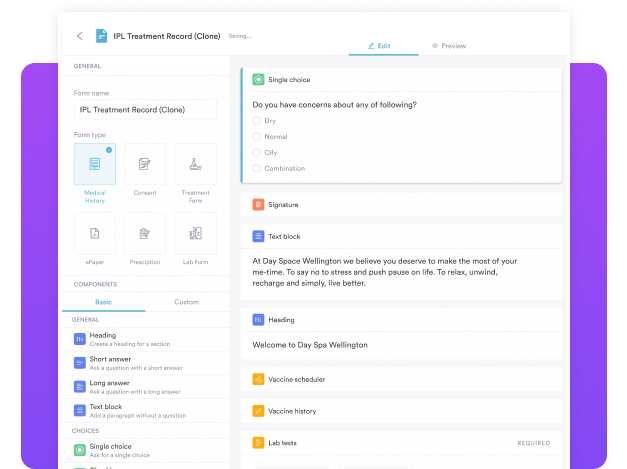The height and width of the screenshot is (469, 627).
Task: Switch to the Edit tab
Action: point(378,46)
